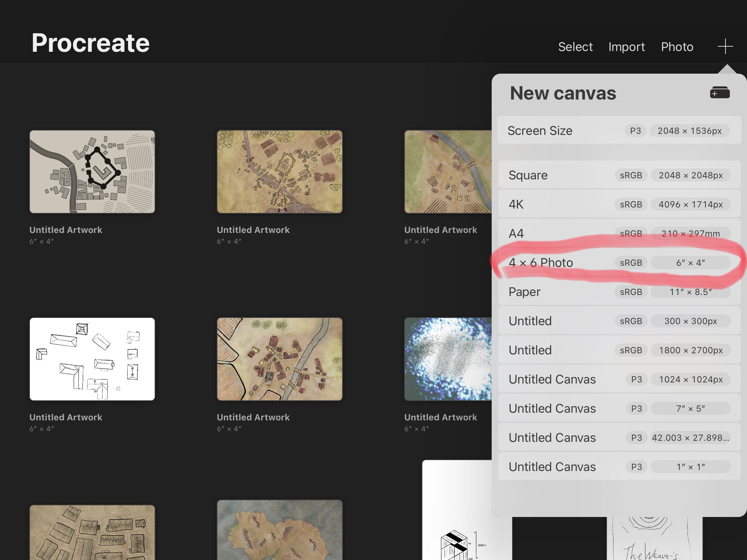The height and width of the screenshot is (560, 747).
Task: Pick the 4K canvas preset
Action: [619, 204]
